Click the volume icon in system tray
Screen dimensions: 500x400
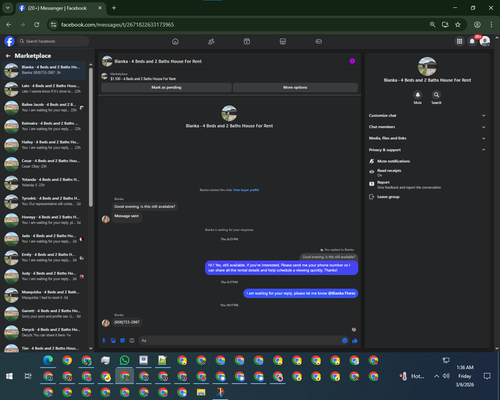tap(446, 376)
